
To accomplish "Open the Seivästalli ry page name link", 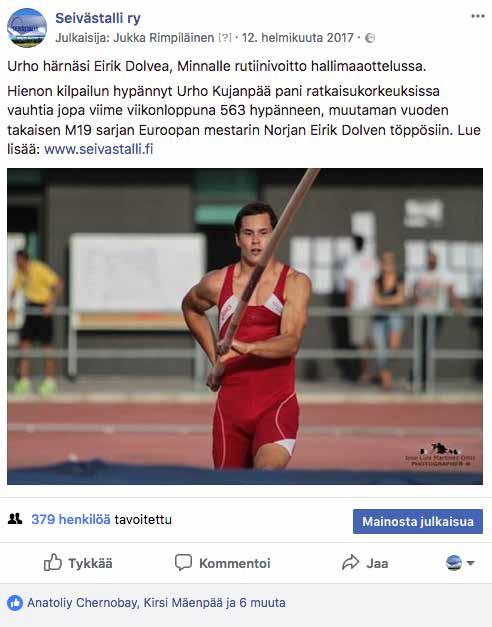I will click(x=98, y=18).
